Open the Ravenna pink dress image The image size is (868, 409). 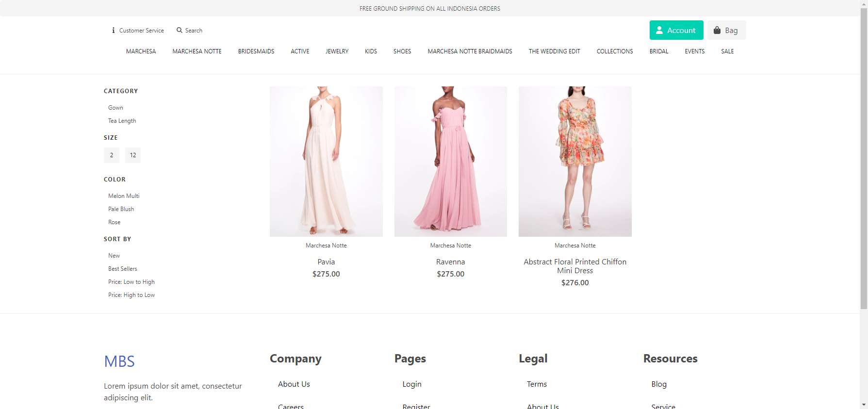pos(451,162)
